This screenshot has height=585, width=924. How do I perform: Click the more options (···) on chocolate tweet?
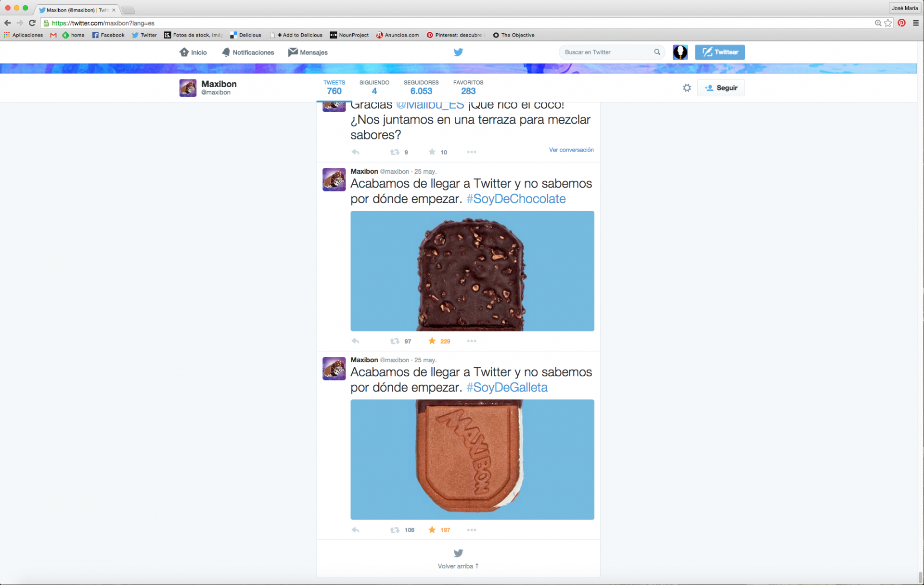(473, 341)
